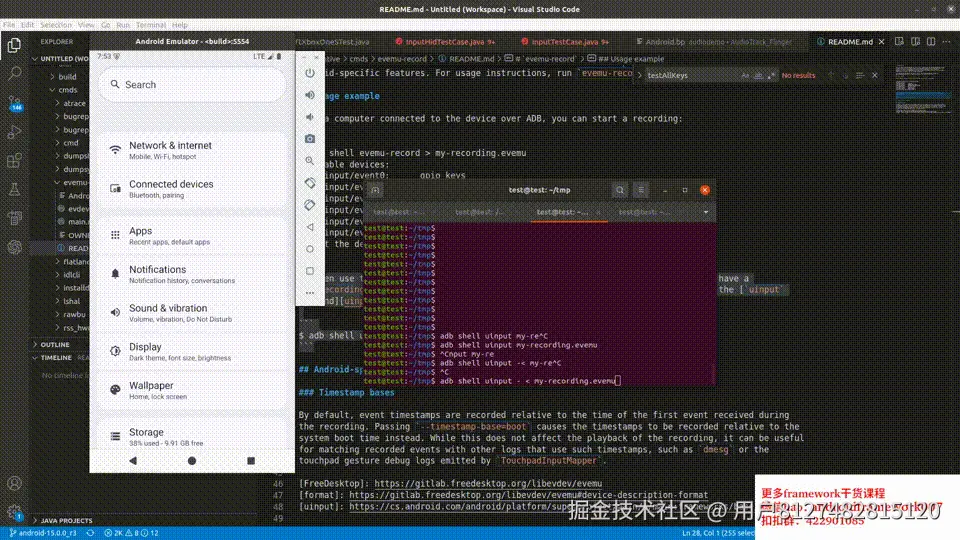Screen dimensions: 960x540
Task: Open emulator extended controls three dots
Action: click(x=310, y=293)
